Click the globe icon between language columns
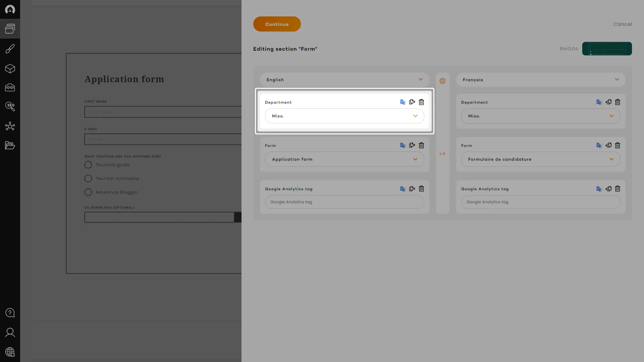This screenshot has height=362, width=644. click(x=442, y=81)
